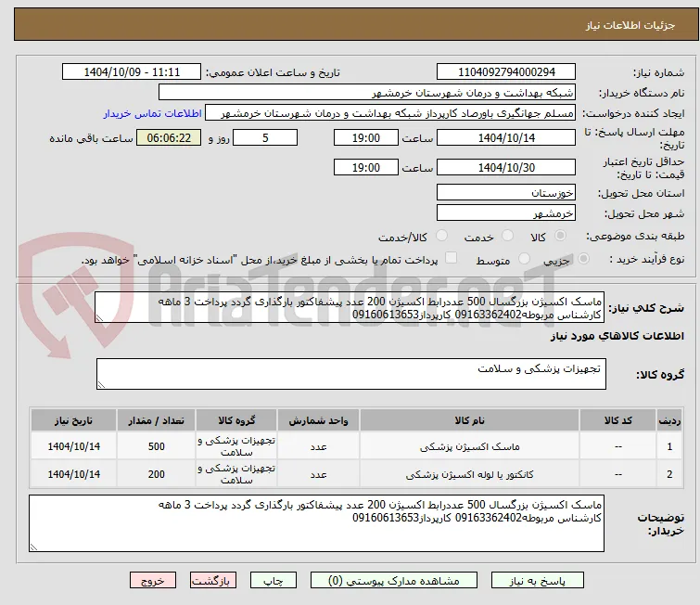Viewport: 700px width, 605px height.
Task: Click the توضیحات خریدار notes textarea
Action: [316, 523]
